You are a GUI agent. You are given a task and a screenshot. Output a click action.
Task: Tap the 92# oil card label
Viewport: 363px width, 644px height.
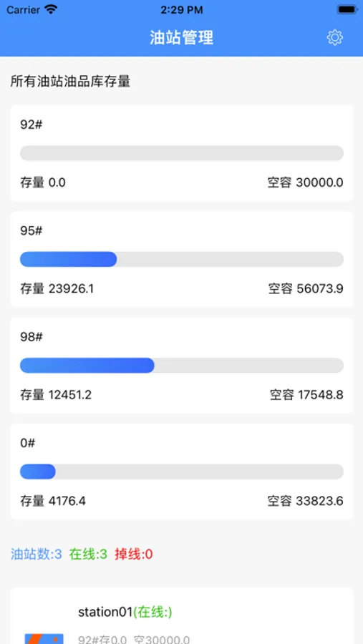pyautogui.click(x=32, y=125)
